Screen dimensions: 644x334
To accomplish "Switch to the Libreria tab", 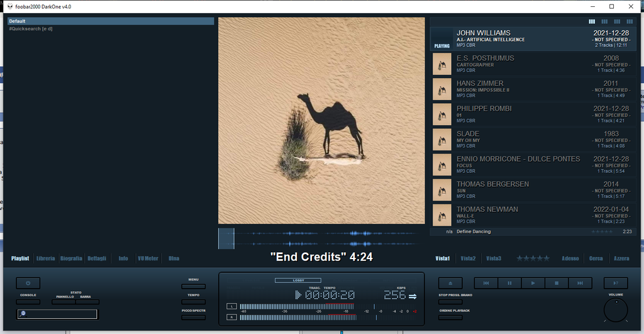I will tap(45, 259).
